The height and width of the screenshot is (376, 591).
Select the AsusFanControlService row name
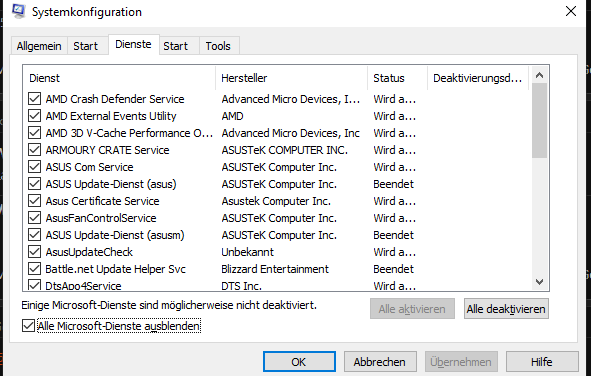click(x=101, y=218)
